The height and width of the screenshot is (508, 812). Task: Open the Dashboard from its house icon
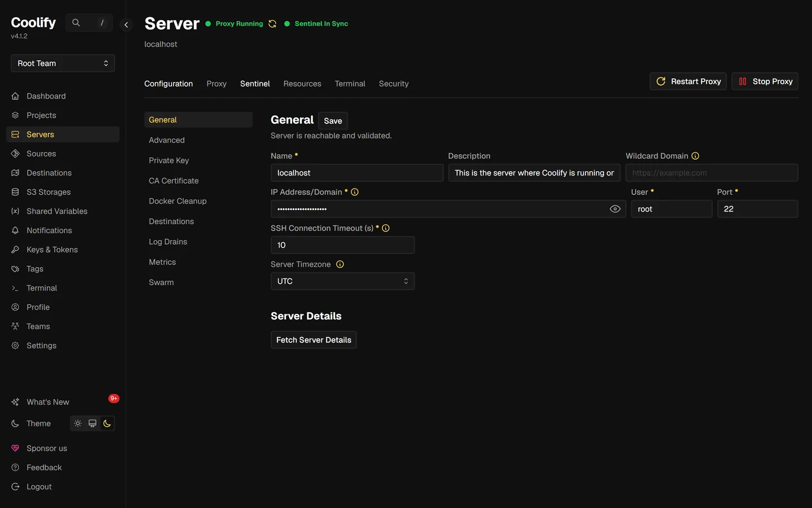pyautogui.click(x=15, y=96)
